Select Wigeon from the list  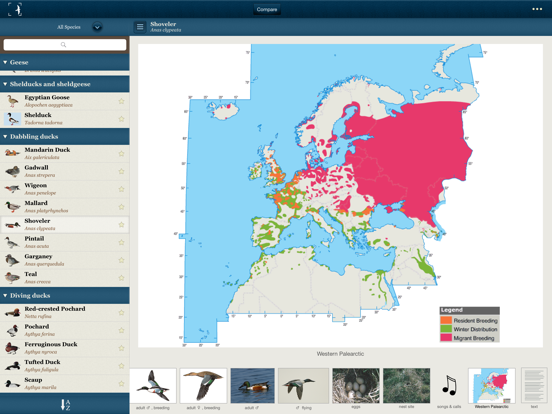click(x=65, y=189)
